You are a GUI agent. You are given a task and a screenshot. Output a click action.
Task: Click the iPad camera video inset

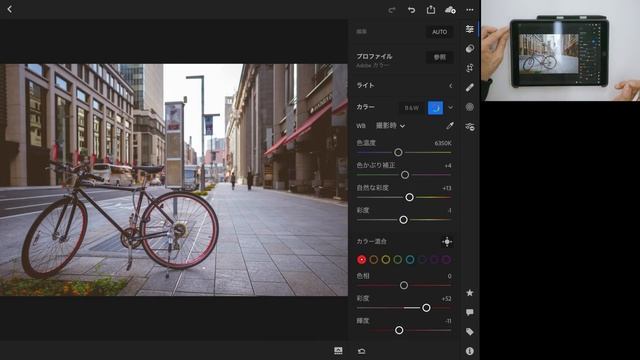[x=560, y=50]
